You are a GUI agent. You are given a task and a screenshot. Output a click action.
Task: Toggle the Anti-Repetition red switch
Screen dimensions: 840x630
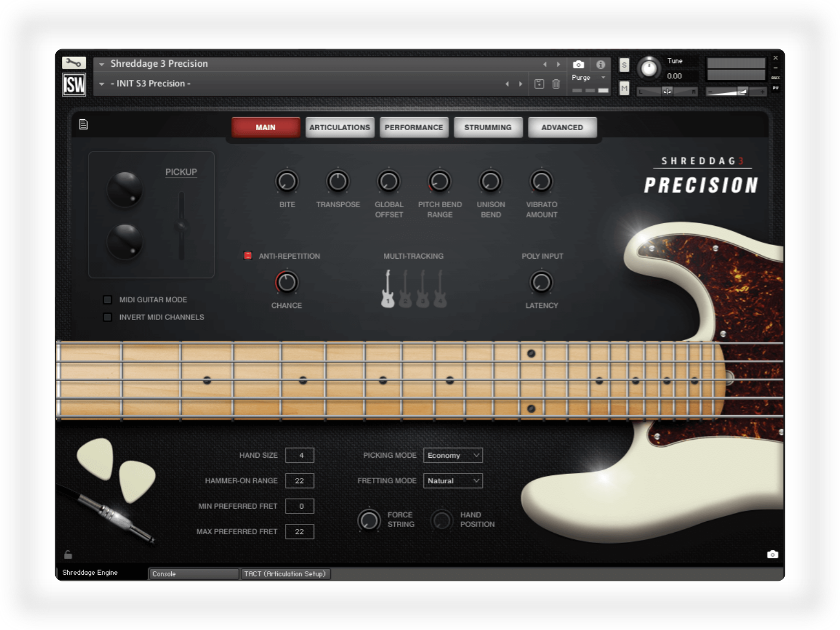(x=248, y=255)
